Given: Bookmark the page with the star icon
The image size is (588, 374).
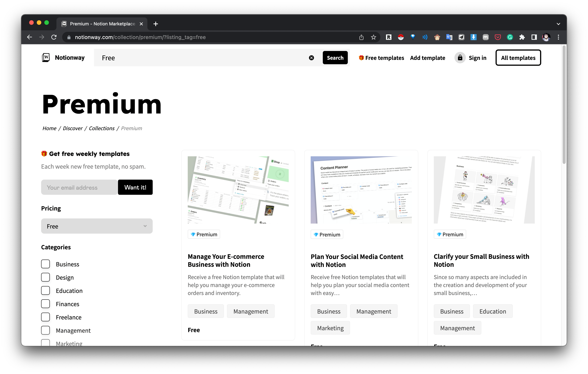Looking at the screenshot, I should [374, 37].
